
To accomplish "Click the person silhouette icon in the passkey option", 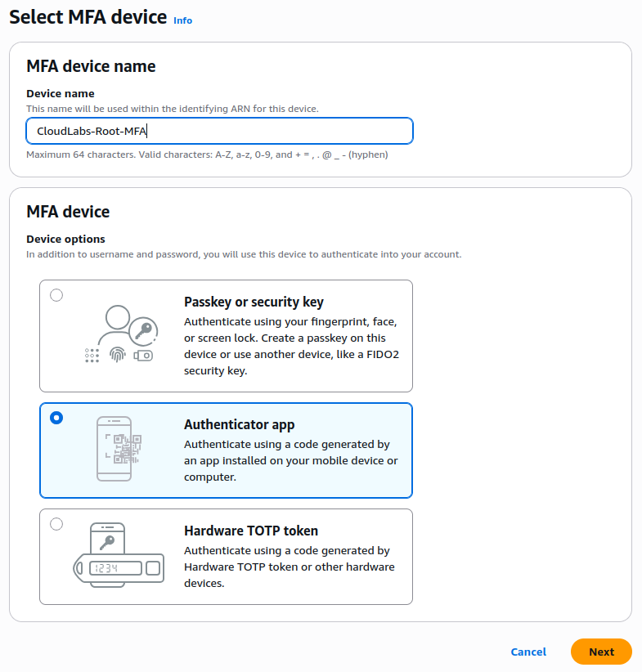I will [x=117, y=325].
